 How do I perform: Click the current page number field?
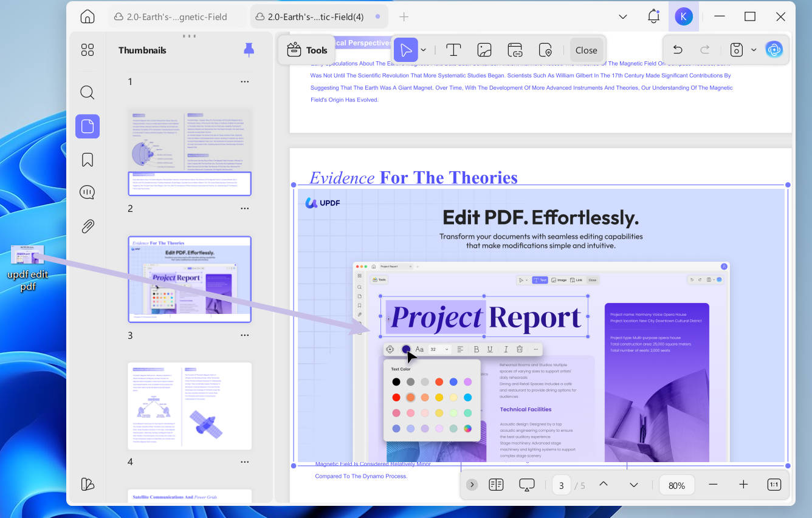pos(562,485)
